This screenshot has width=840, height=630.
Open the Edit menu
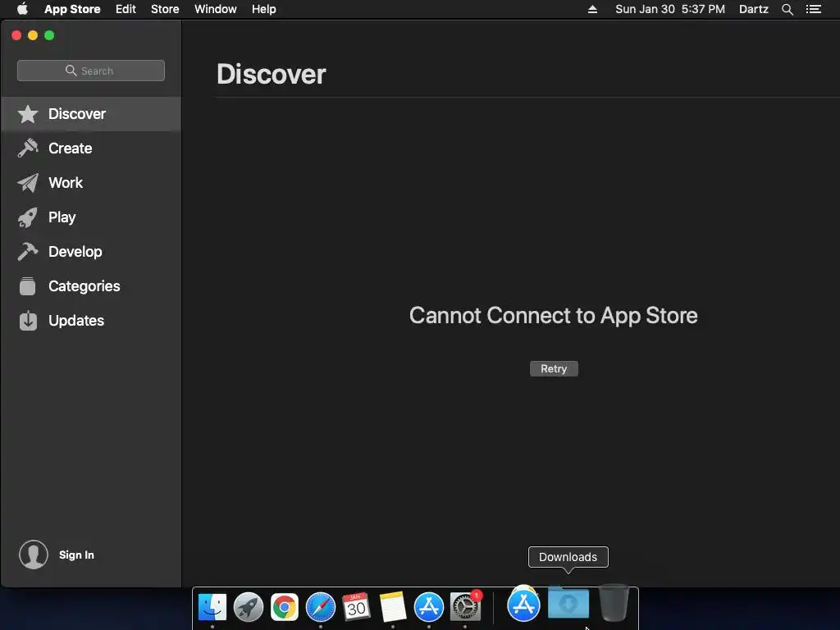coord(126,9)
